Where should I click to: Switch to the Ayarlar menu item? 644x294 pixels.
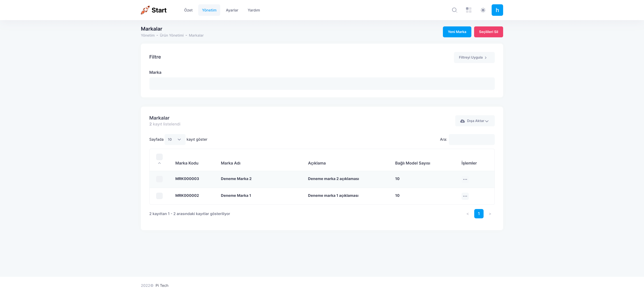pos(232,10)
